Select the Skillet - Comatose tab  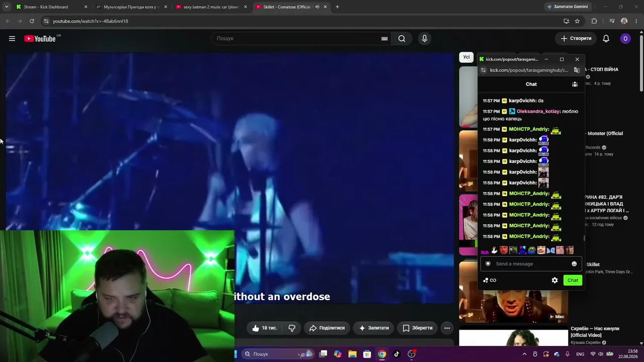[291, 7]
